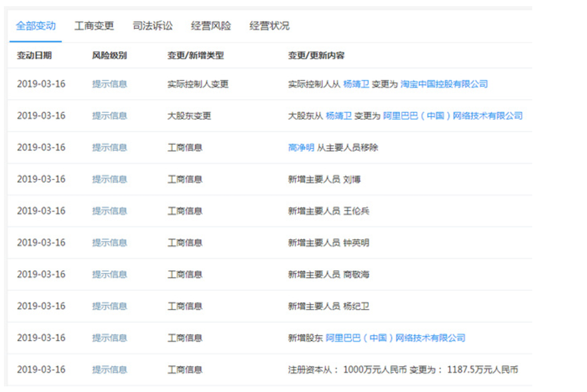Image resolution: width=587 pixels, height=392 pixels.
Task: Open 杨靖卫 link in 大股东 row
Action: pyautogui.click(x=339, y=116)
